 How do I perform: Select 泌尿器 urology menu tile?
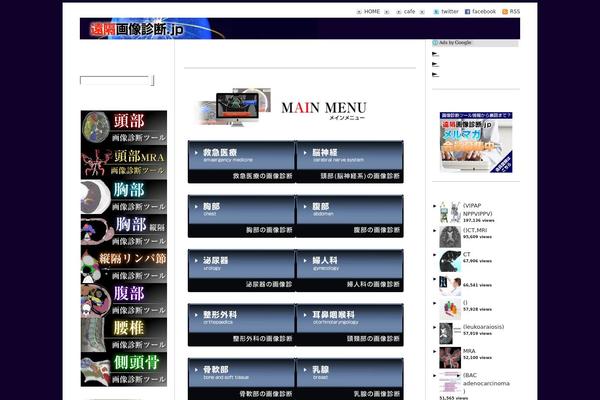241,270
